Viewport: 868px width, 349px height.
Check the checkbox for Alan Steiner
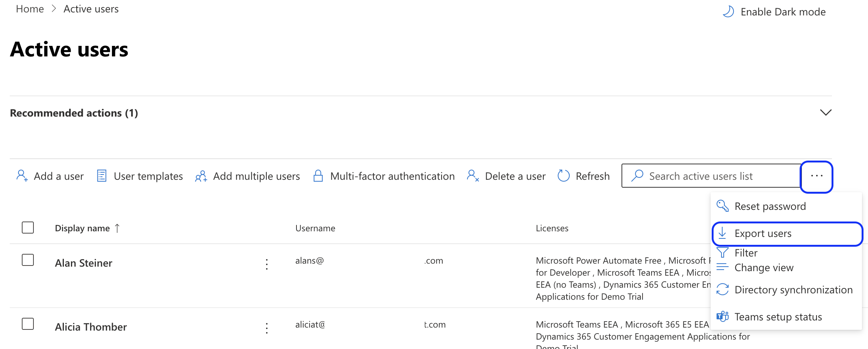pyautogui.click(x=28, y=260)
